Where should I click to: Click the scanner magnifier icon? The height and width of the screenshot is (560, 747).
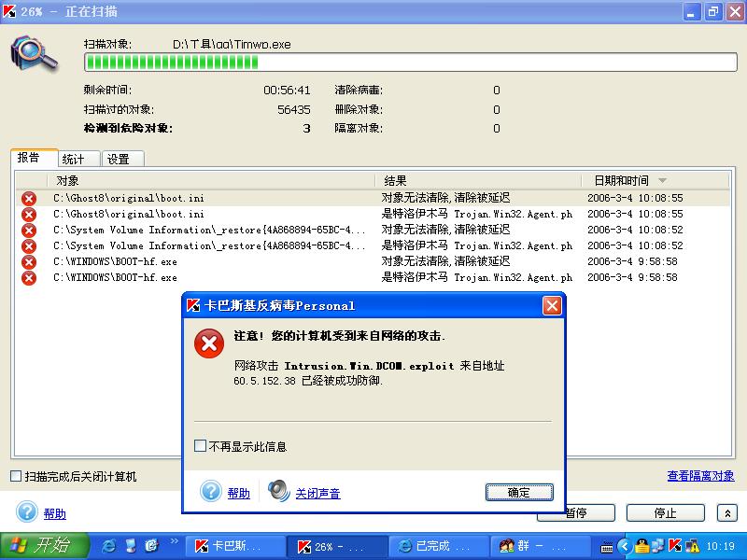[34, 55]
